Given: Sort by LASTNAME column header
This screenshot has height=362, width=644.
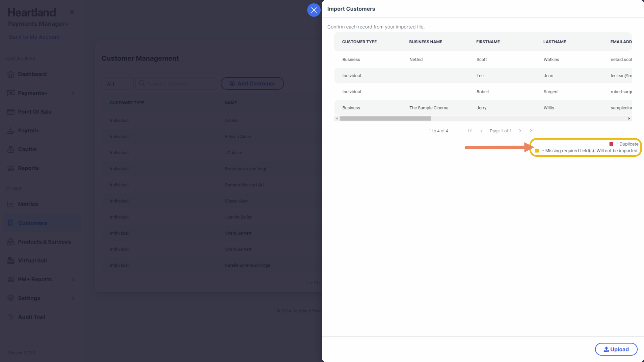Looking at the screenshot, I should tap(554, 42).
